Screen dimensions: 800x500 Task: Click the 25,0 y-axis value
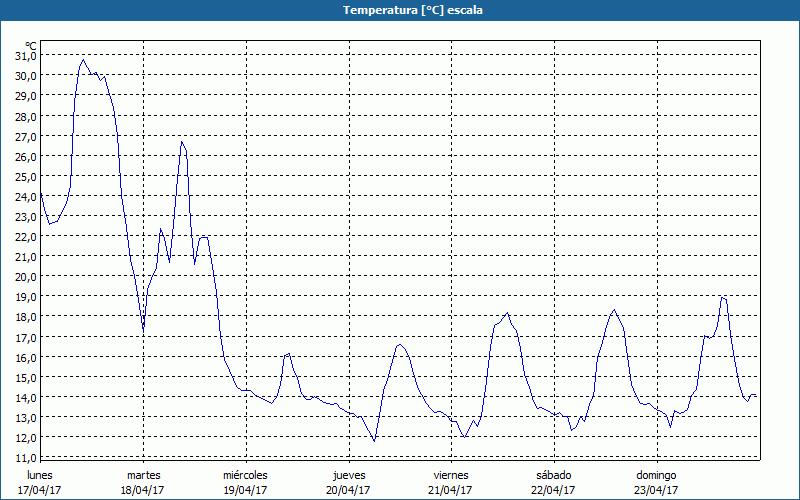(x=25, y=176)
